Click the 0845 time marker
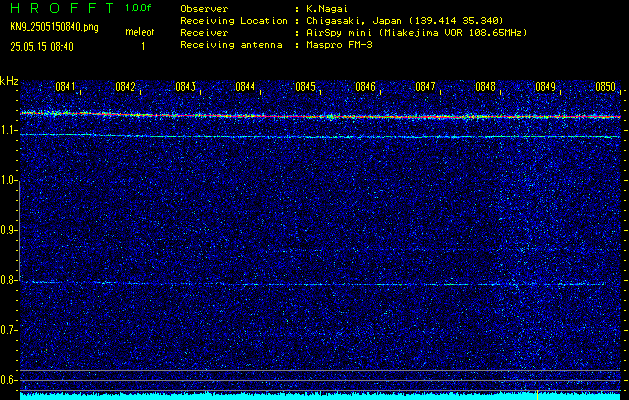 305,87
